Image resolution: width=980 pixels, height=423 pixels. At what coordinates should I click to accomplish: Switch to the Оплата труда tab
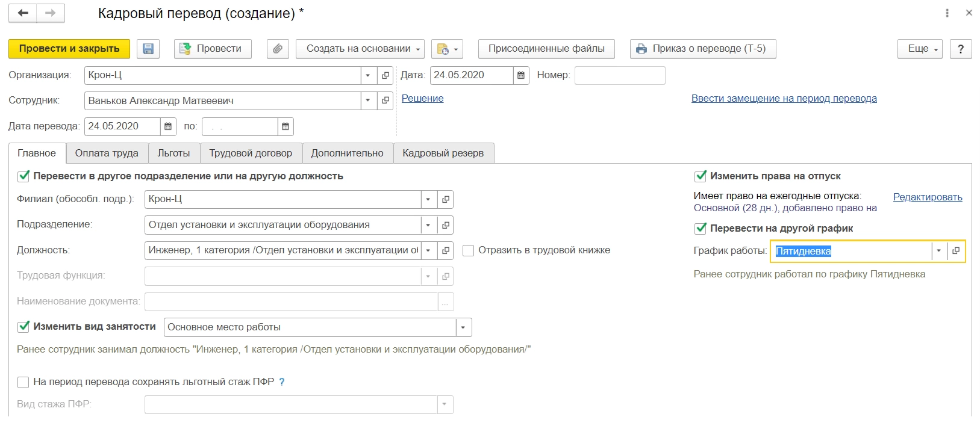coord(107,153)
